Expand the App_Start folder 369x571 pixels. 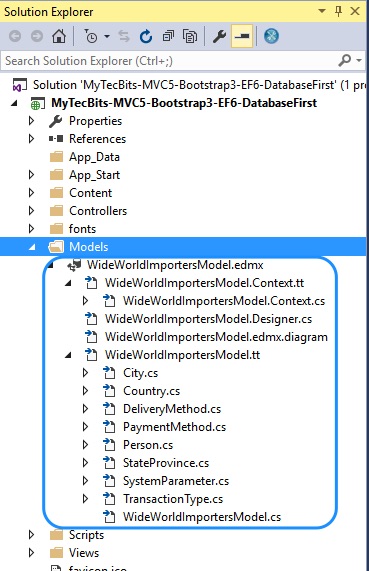click(31, 175)
